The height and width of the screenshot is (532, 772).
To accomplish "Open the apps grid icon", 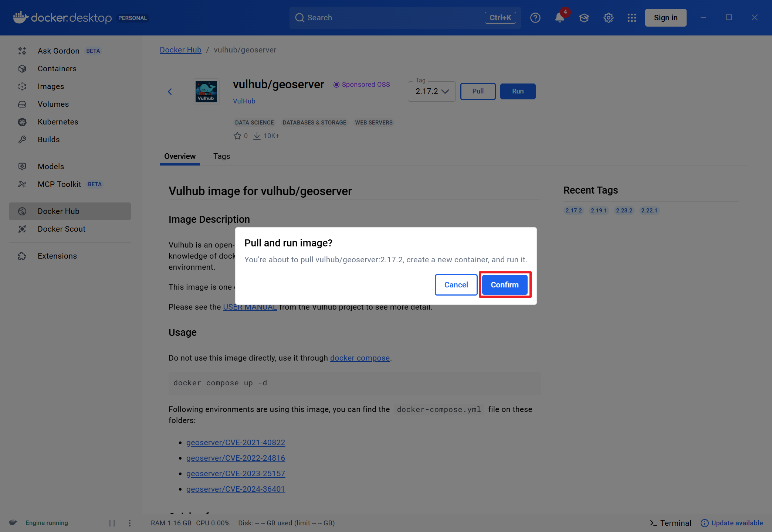I will coord(632,18).
